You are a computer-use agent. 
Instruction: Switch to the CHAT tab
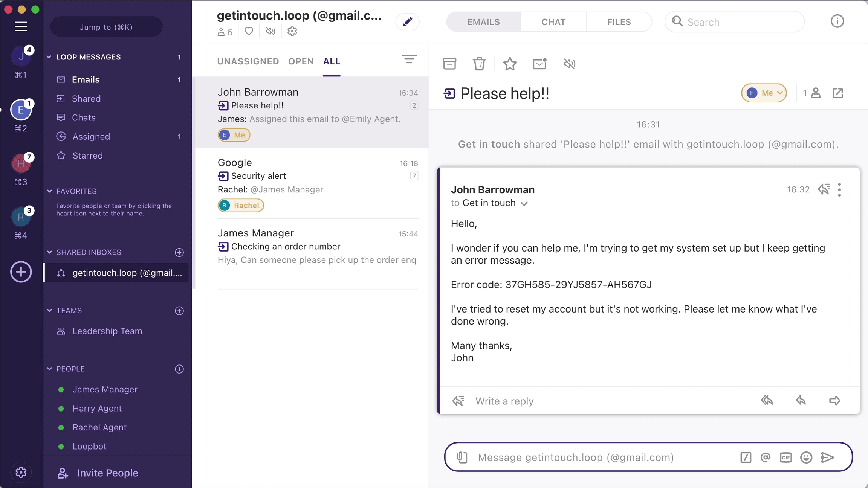coord(553,22)
